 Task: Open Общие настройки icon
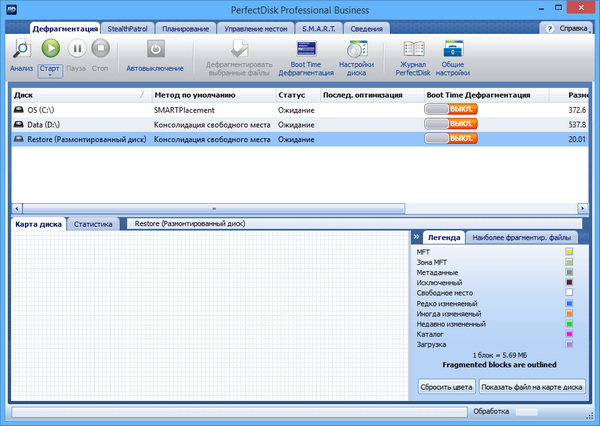point(453,49)
